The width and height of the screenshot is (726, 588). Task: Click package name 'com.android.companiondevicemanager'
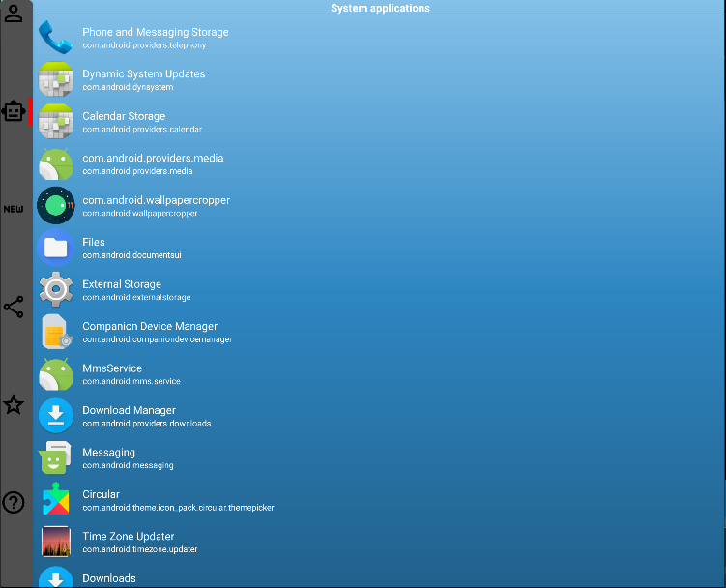pos(158,339)
